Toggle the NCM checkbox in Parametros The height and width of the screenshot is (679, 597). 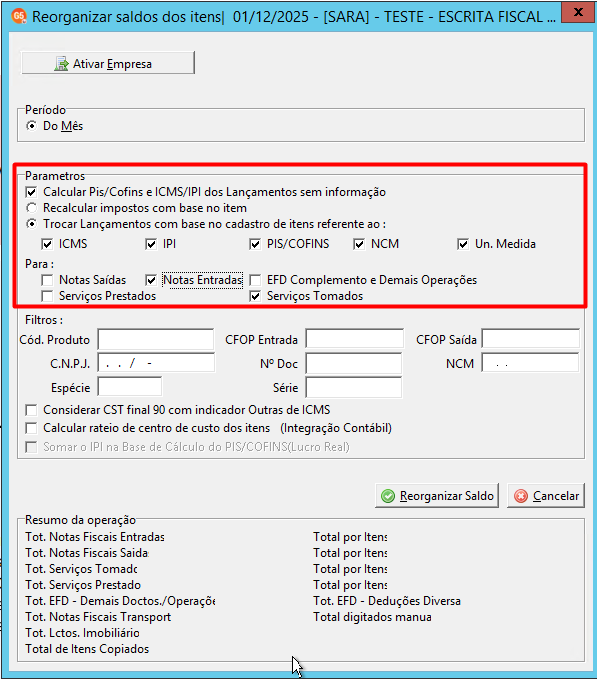pyautogui.click(x=359, y=244)
